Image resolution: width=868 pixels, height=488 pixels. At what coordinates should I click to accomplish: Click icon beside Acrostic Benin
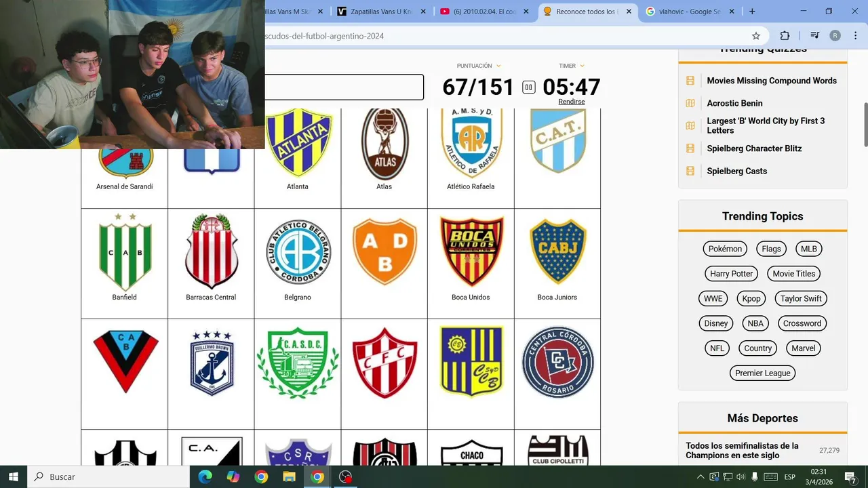690,103
